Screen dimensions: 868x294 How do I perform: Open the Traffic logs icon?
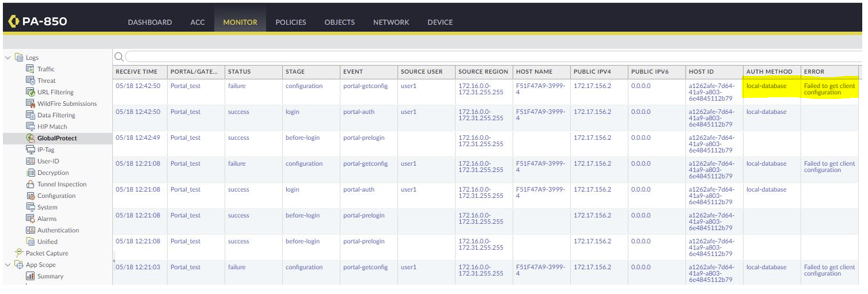31,69
